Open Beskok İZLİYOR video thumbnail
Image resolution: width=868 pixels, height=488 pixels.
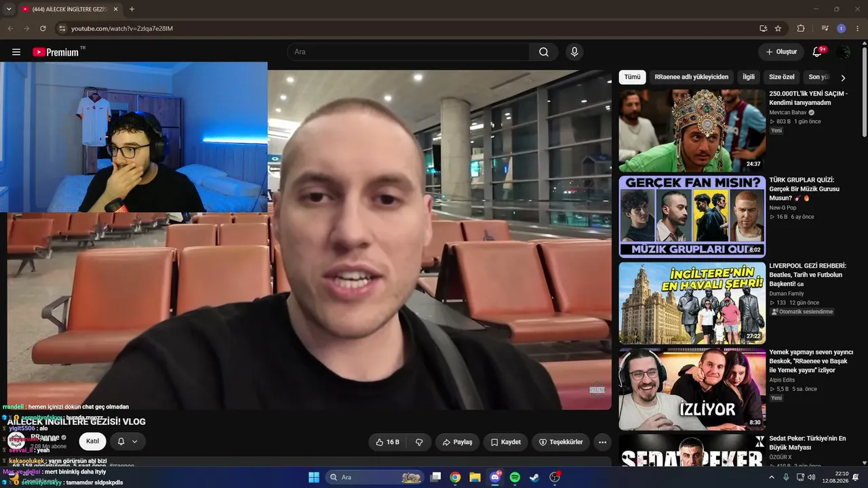click(692, 389)
